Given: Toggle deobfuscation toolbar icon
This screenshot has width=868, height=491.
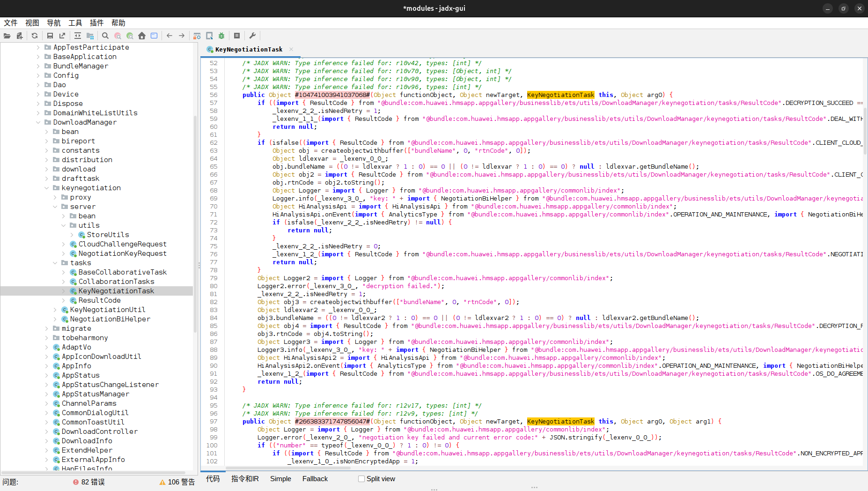Looking at the screenshot, I should (x=197, y=36).
